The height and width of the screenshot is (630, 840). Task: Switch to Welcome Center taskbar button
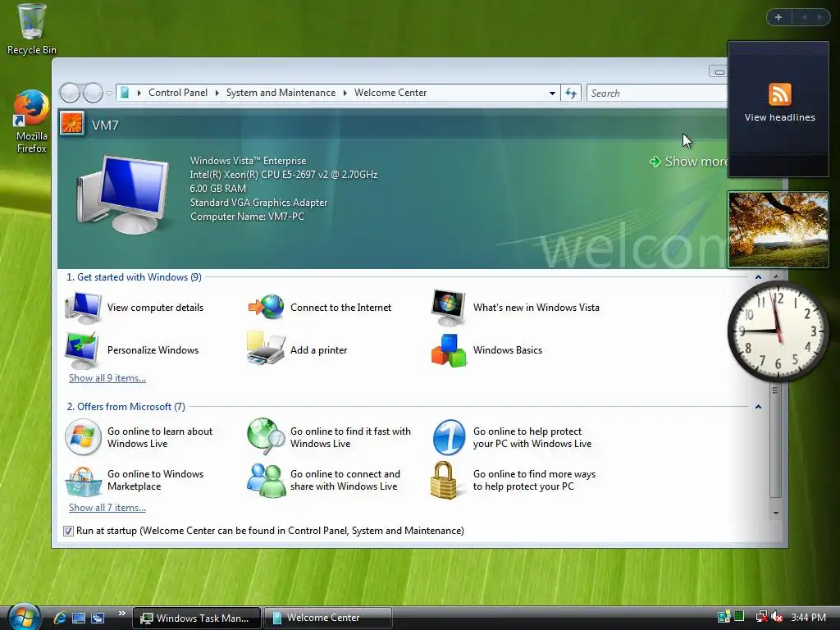[328, 618]
